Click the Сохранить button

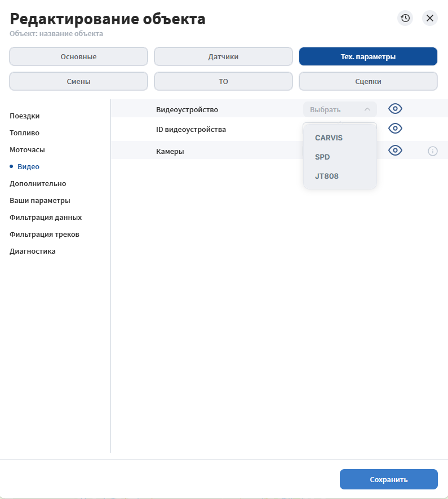click(388, 479)
